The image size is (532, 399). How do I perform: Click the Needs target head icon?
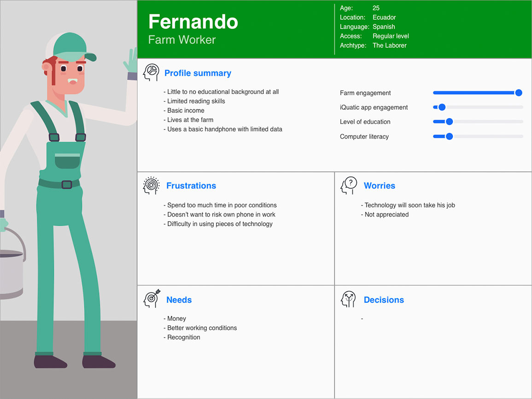point(152,299)
